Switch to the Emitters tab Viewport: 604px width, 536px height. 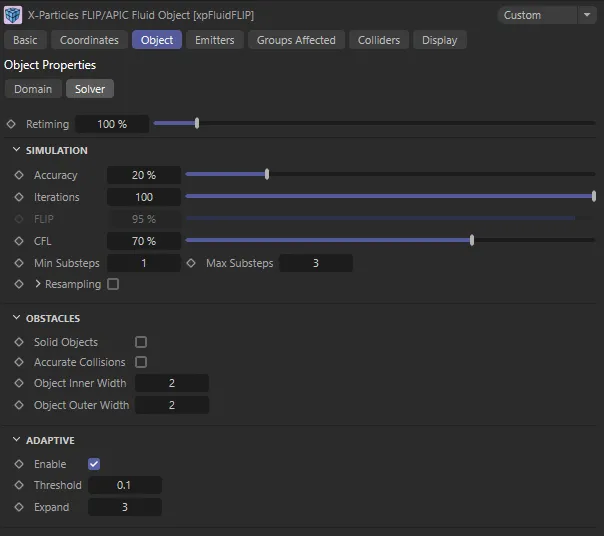click(214, 40)
